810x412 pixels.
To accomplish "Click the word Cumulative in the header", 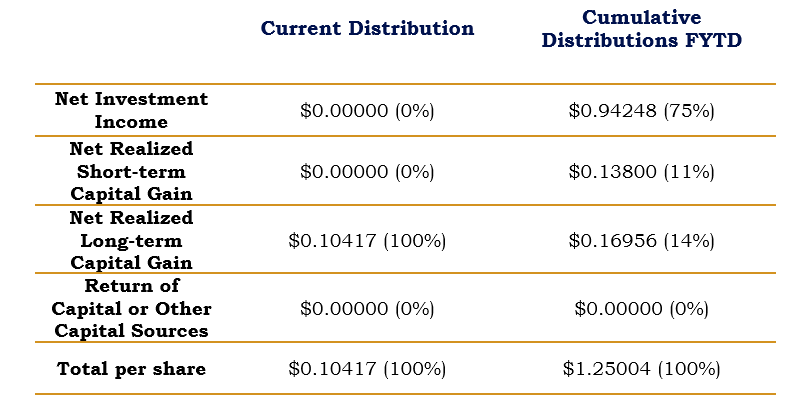I will [x=642, y=17].
